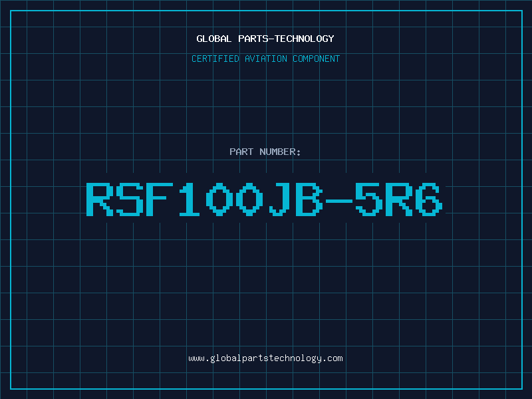Click the PART label text
Viewport: 532px width, 399px height.
pyautogui.click(x=241, y=152)
